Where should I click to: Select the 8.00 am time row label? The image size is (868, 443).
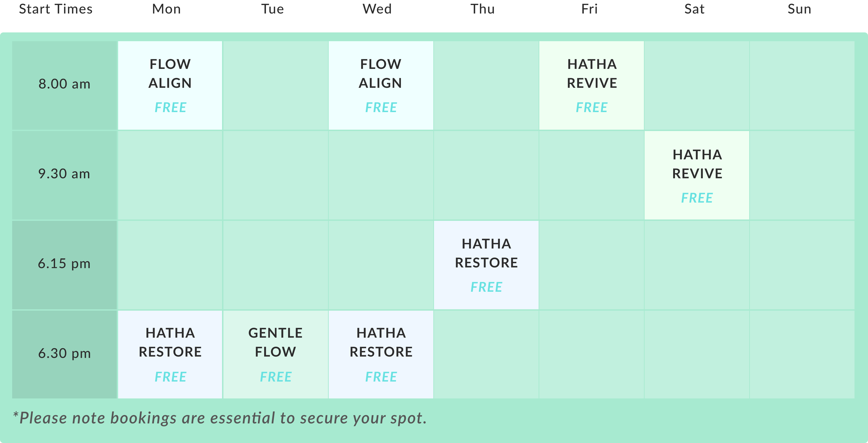pyautogui.click(x=64, y=84)
